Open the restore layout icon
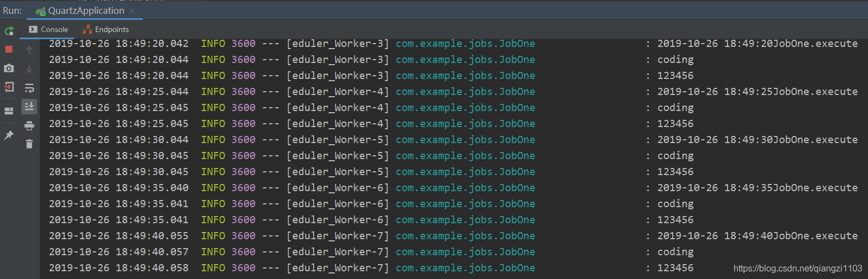This screenshot has width=868, height=279. [x=9, y=111]
